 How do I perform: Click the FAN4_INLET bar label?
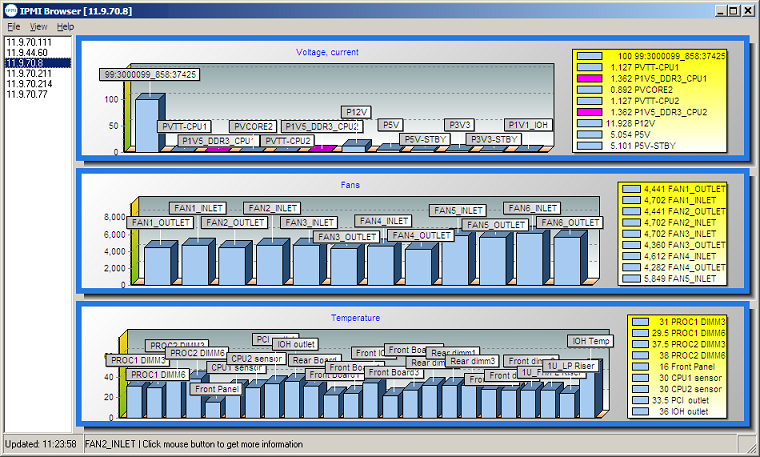[x=383, y=221]
